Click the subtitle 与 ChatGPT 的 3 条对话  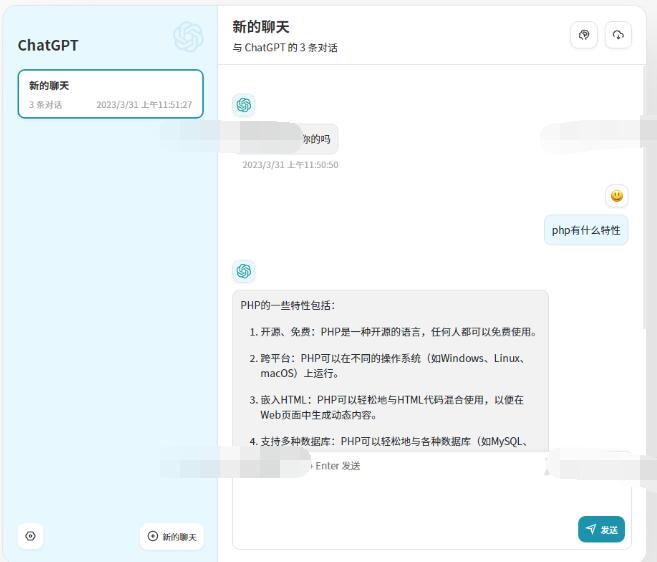tap(285, 48)
